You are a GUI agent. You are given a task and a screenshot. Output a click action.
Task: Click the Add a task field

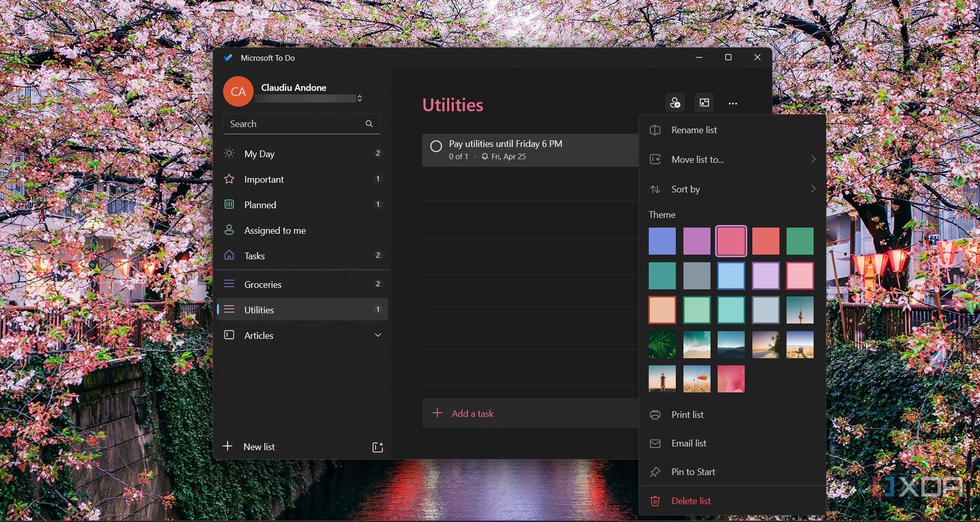[x=531, y=413]
